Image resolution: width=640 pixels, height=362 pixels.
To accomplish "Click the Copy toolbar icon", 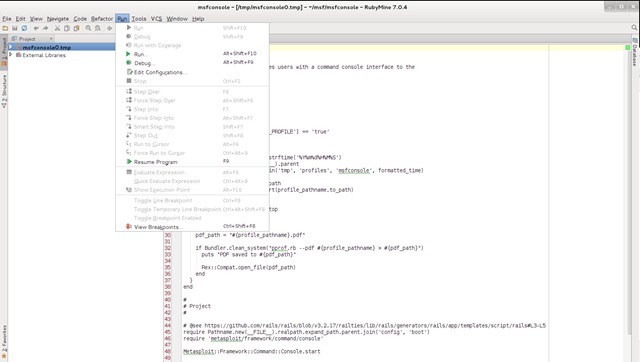I will 67,28.
